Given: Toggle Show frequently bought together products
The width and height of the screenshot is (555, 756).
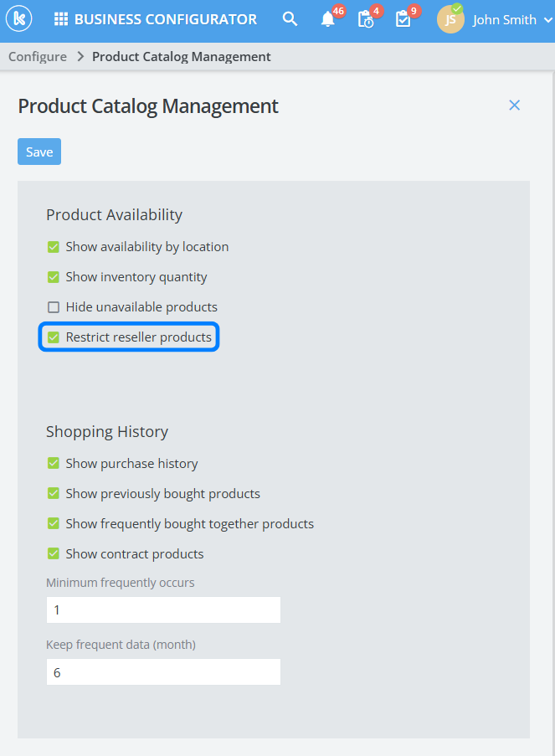Looking at the screenshot, I should pos(54,524).
